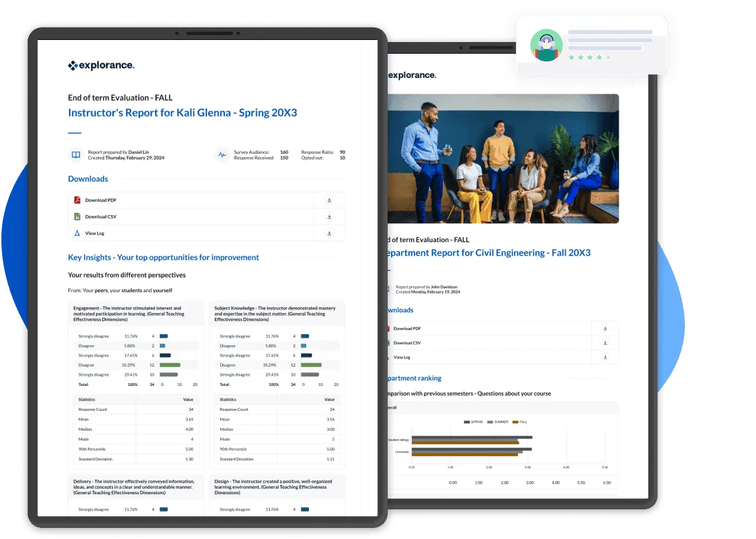Click the Response Count row in Engagement statistics

(136, 409)
